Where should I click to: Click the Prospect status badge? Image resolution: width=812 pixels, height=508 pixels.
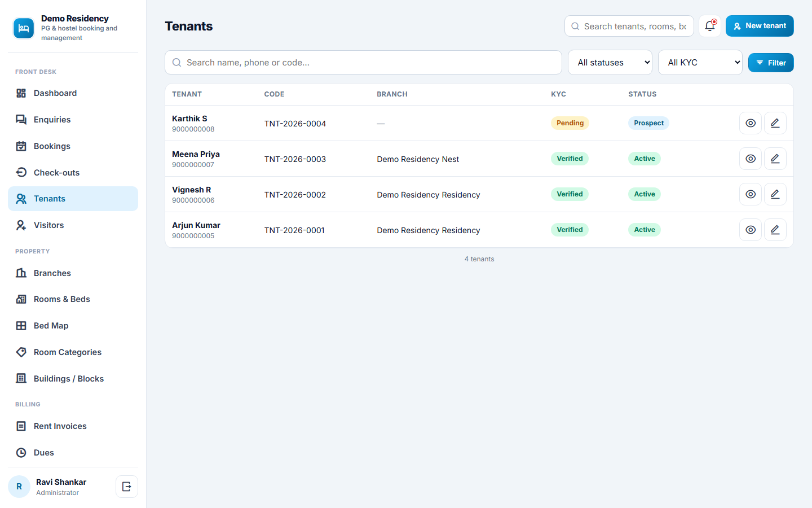click(x=648, y=123)
